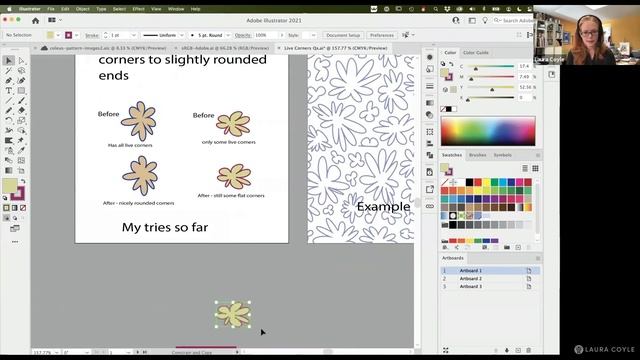
Task: Switch to the Brushes tab
Action: 478,155
